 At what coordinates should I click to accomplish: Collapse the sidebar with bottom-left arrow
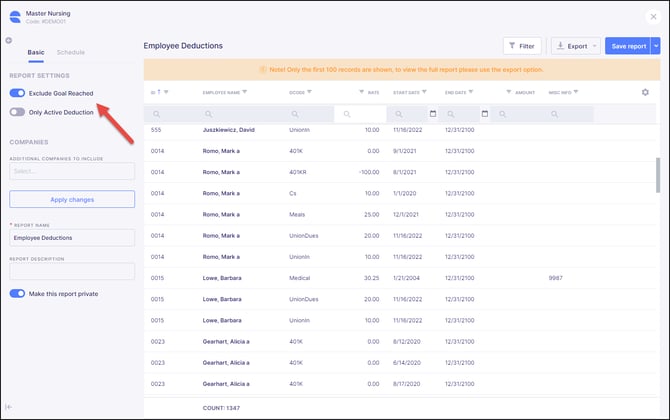tap(9, 407)
